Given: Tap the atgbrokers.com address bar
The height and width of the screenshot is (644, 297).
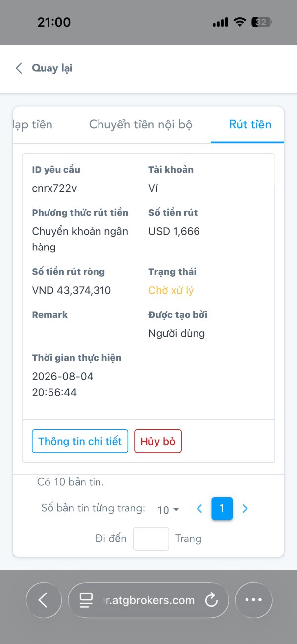Looking at the screenshot, I should tap(148, 600).
